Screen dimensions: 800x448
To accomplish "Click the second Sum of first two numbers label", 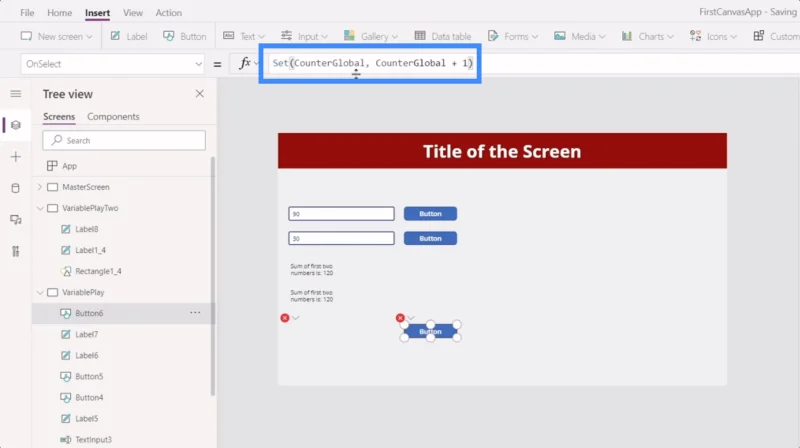I will click(x=312, y=296).
